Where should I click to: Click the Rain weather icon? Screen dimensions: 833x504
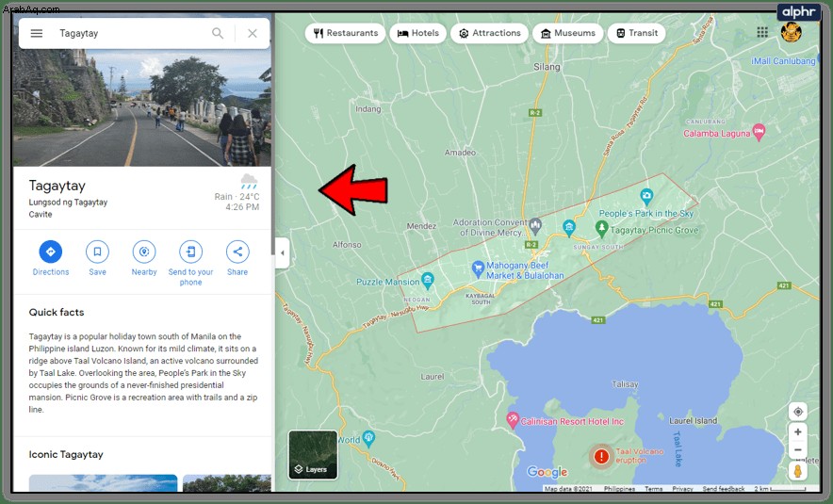(x=249, y=181)
